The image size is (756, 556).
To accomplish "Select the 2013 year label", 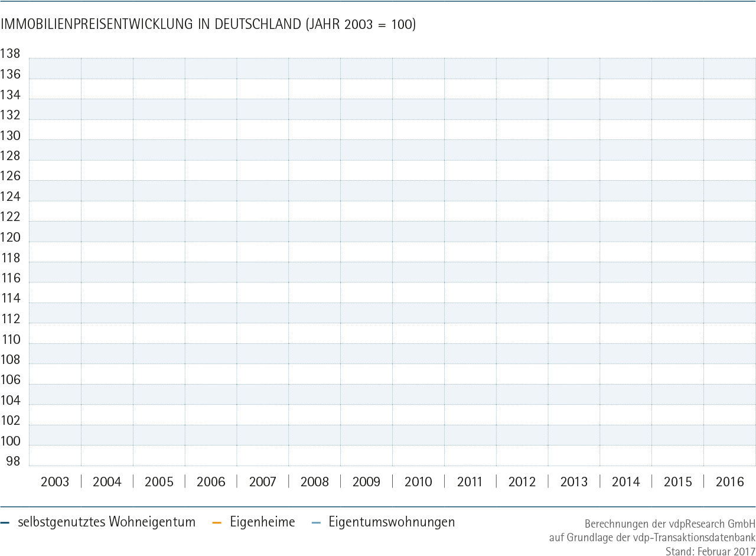I will click(574, 482).
